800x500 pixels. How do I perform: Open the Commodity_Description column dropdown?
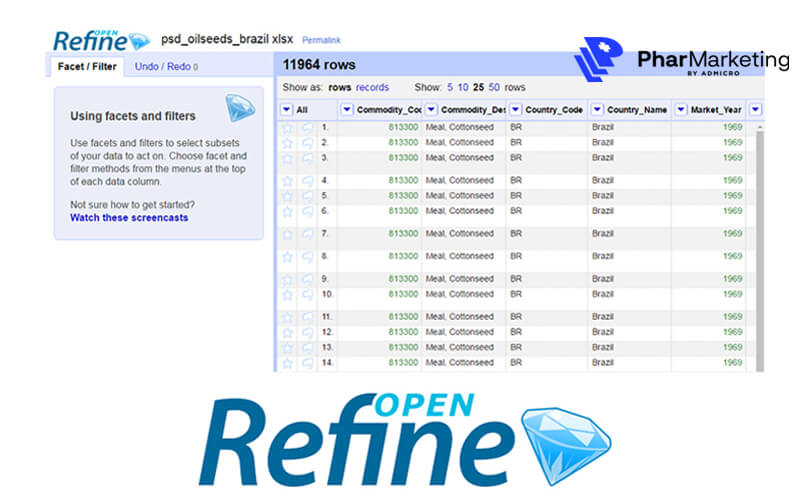pyautogui.click(x=431, y=109)
